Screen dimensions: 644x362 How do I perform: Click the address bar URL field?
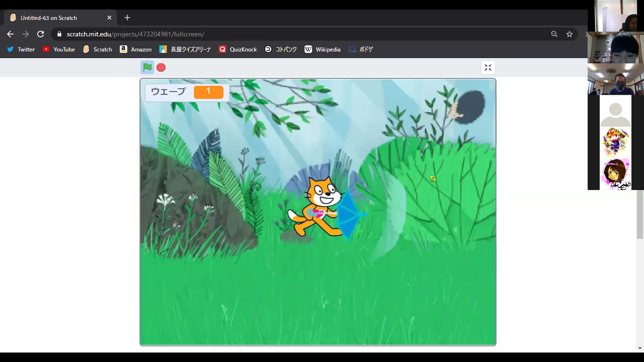tap(135, 34)
